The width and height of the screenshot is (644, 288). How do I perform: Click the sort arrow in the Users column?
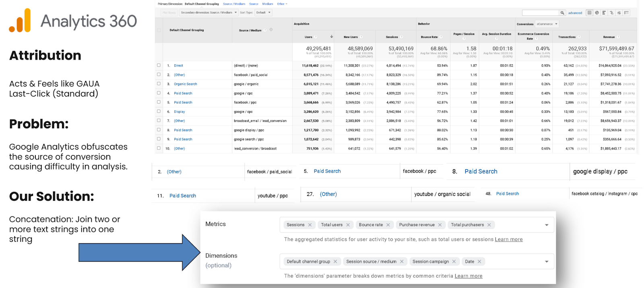(332, 37)
